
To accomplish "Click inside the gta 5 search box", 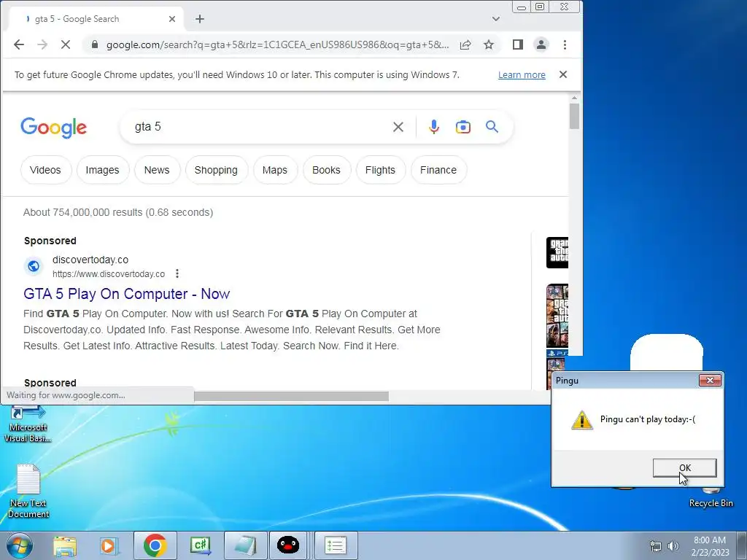I will (258, 127).
